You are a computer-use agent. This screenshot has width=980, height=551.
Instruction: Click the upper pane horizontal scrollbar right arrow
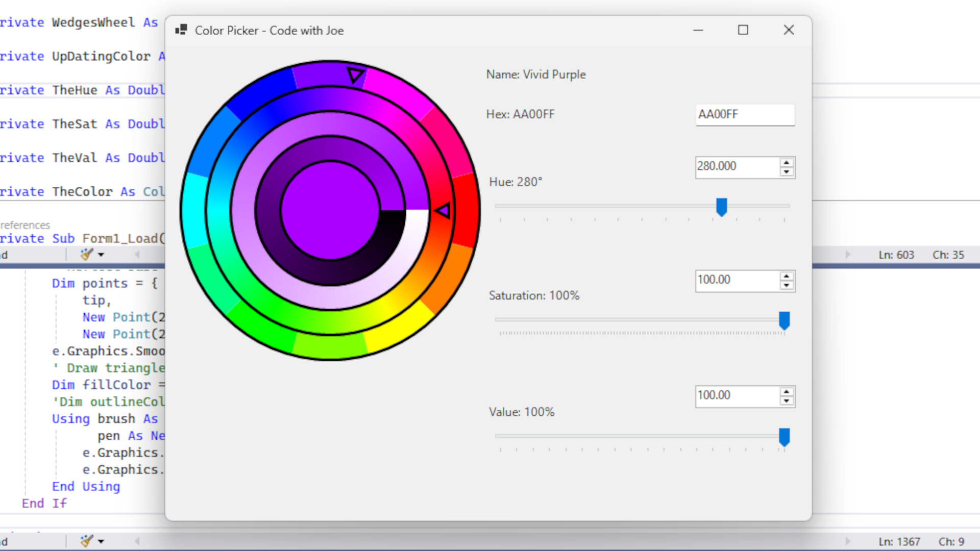pyautogui.click(x=848, y=254)
